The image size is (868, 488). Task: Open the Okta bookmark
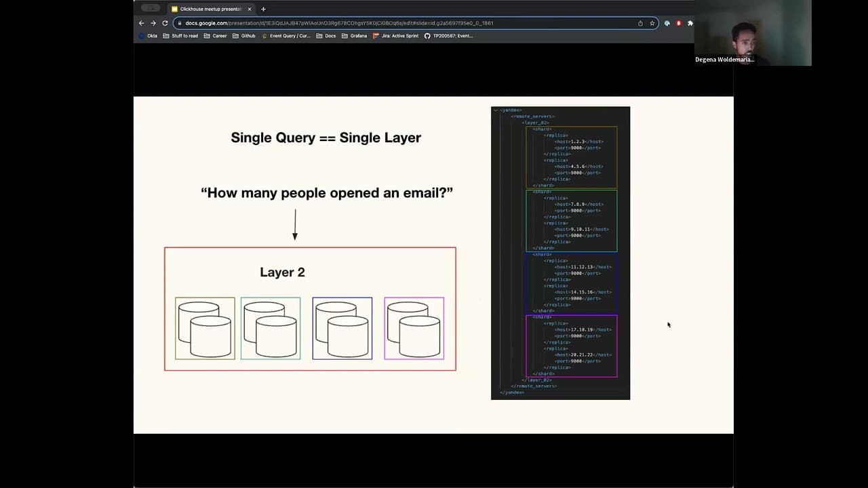point(148,36)
